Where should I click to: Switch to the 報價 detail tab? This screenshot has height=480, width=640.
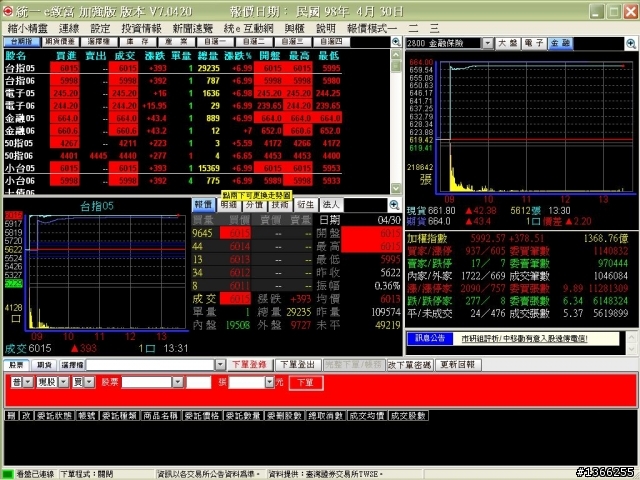click(204, 205)
